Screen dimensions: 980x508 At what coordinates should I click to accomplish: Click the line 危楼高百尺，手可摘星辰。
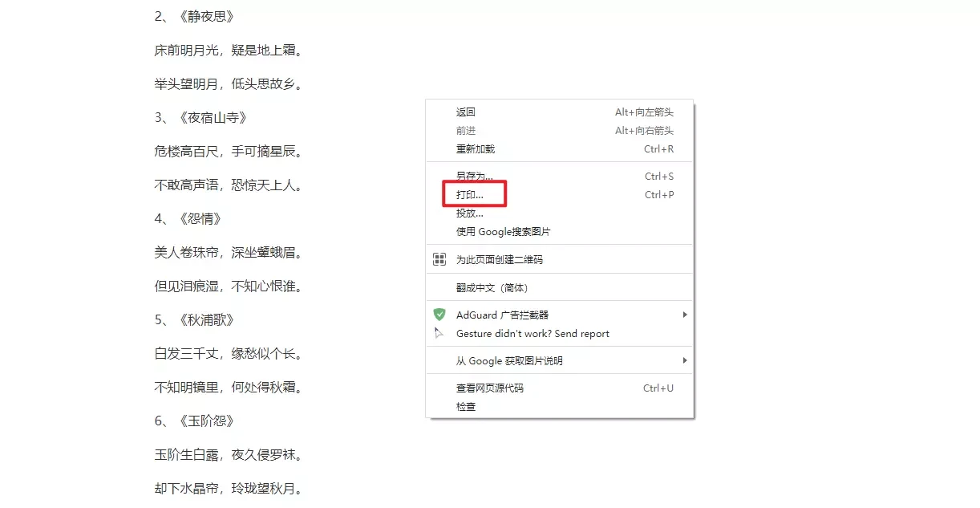point(230,151)
